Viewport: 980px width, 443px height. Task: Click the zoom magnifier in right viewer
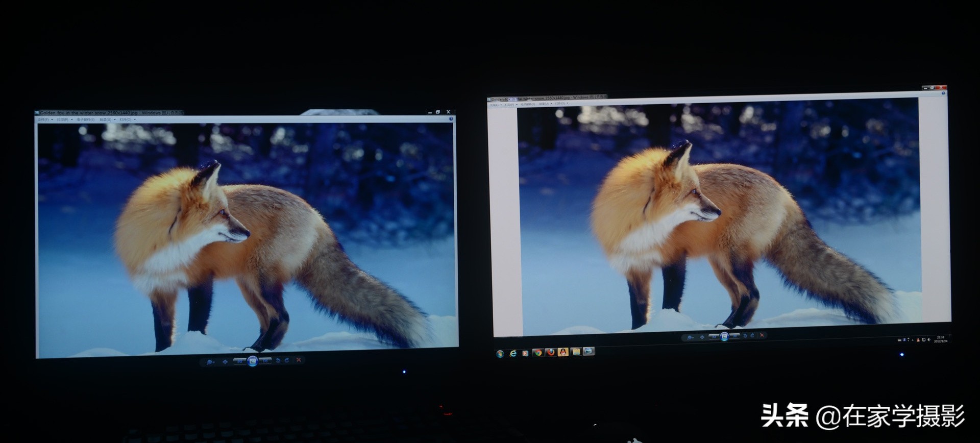pyautogui.click(x=690, y=337)
